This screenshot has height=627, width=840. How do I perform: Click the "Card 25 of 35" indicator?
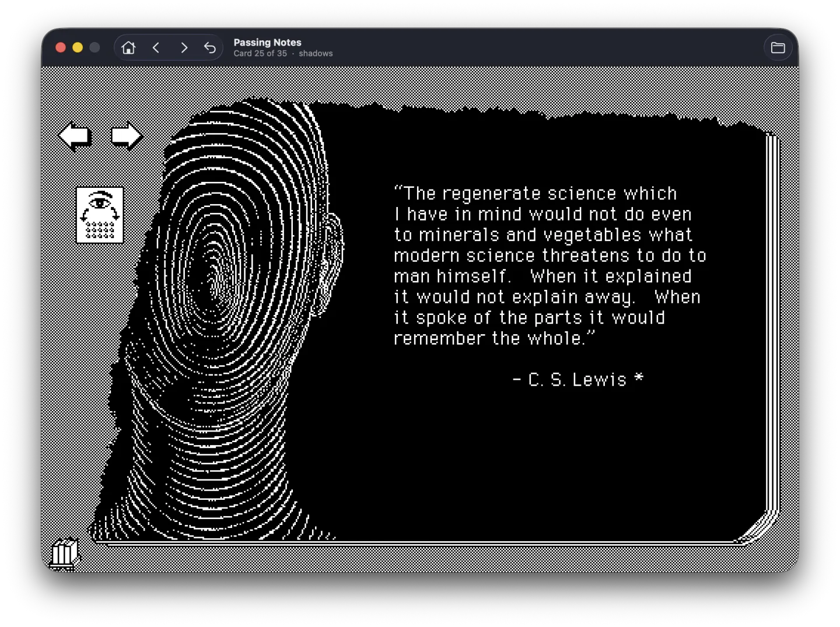[x=260, y=54]
